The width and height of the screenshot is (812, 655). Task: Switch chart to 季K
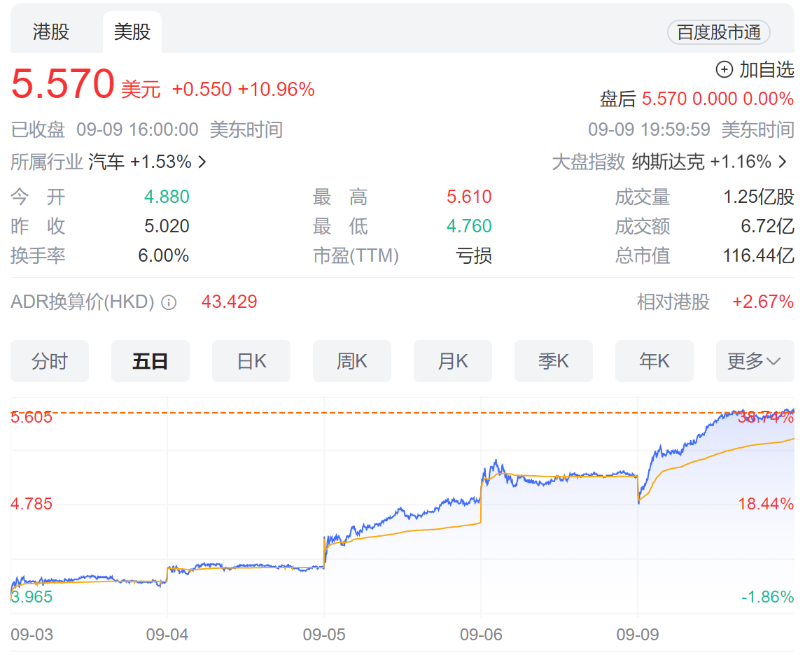(x=554, y=361)
